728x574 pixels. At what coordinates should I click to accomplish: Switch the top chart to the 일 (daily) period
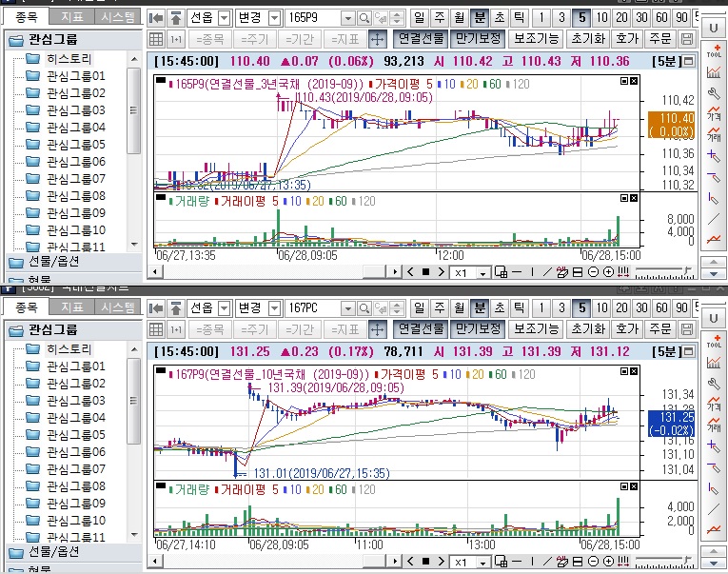pyautogui.click(x=421, y=18)
